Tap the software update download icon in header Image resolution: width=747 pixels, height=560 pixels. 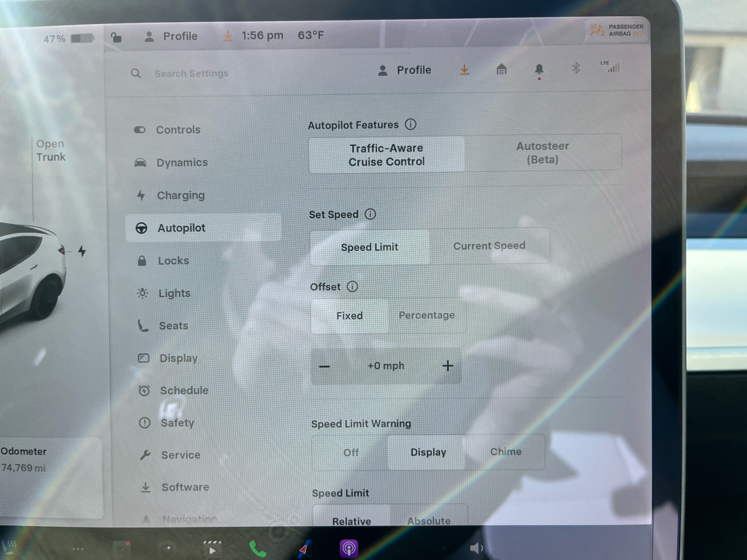tap(465, 70)
